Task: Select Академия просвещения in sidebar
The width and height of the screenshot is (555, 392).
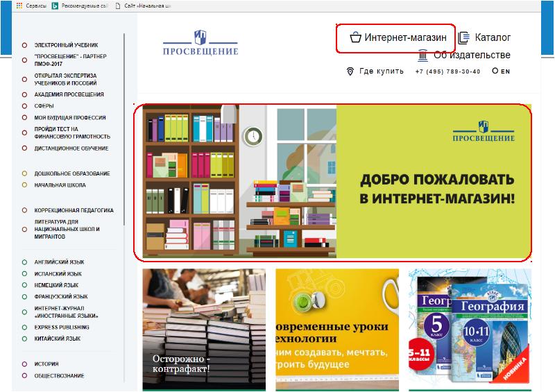Action: point(69,94)
